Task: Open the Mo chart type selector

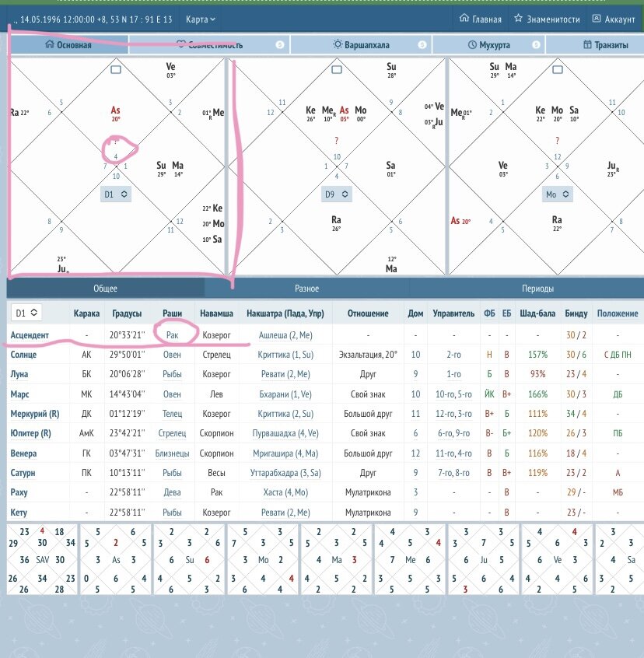Action: pyautogui.click(x=557, y=194)
